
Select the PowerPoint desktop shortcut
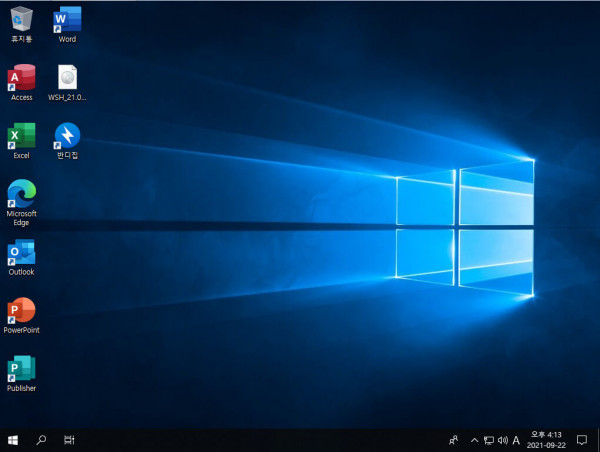21,315
